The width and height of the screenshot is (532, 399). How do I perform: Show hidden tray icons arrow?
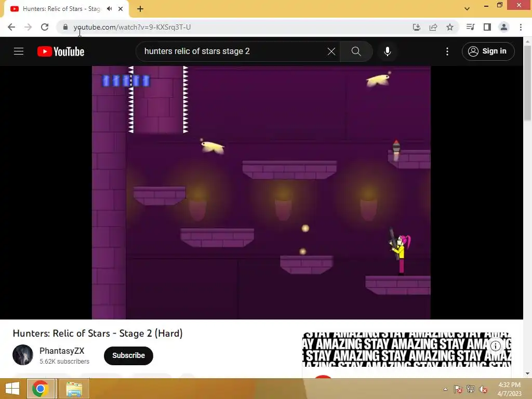[445, 389]
